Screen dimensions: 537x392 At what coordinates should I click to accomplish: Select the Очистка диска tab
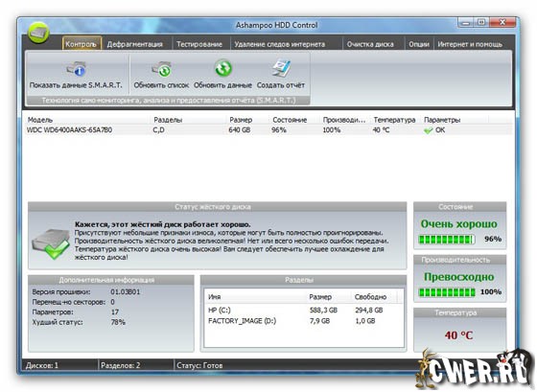tap(370, 44)
